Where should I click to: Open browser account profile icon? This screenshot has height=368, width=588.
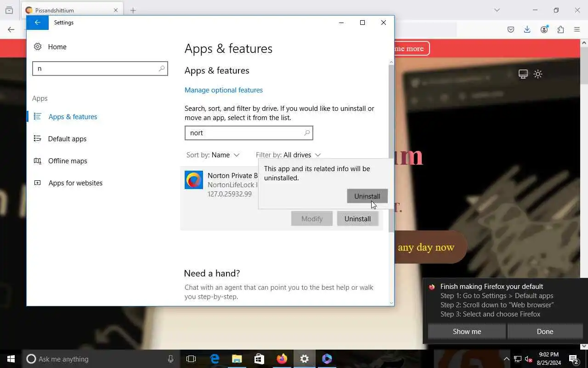point(544,30)
